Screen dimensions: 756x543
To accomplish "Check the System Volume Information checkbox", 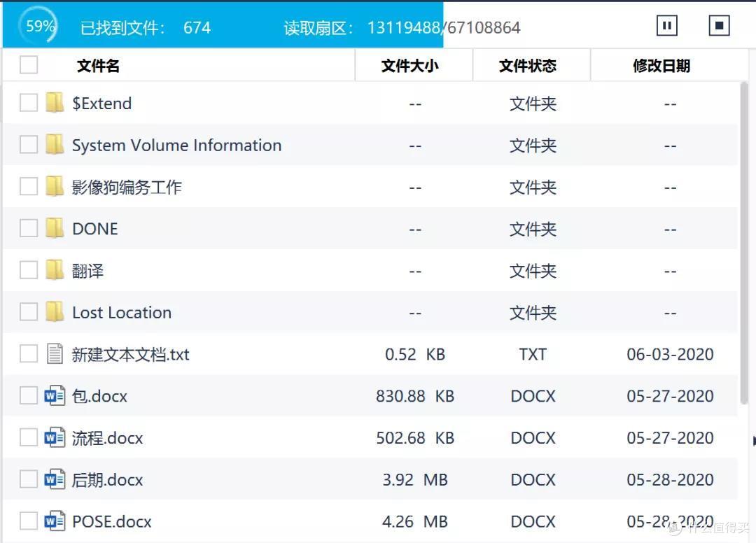I will point(29,145).
